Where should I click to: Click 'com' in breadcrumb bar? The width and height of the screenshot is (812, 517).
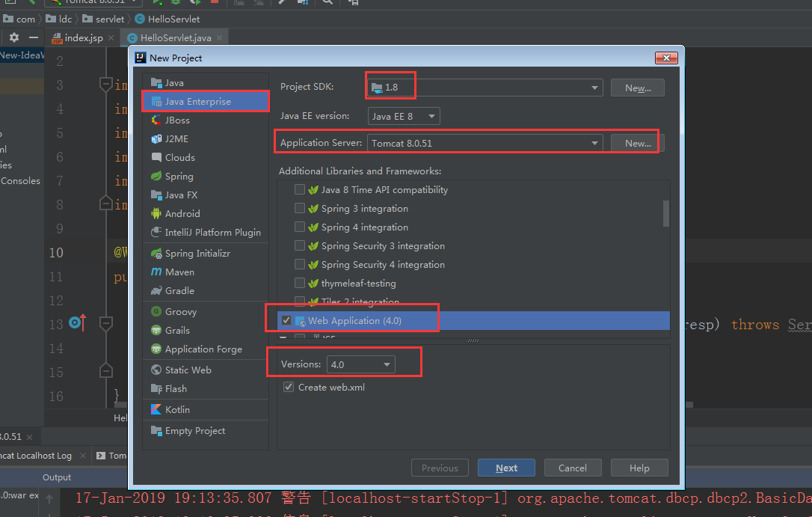point(25,19)
